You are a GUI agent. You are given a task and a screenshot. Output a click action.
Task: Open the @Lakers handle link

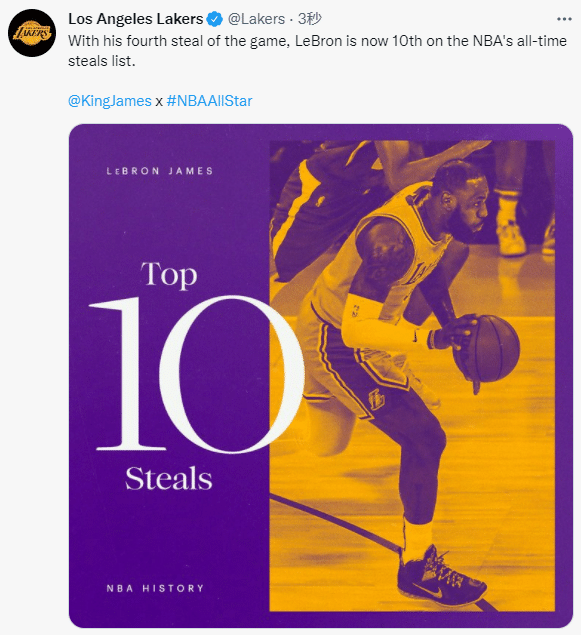[256, 19]
